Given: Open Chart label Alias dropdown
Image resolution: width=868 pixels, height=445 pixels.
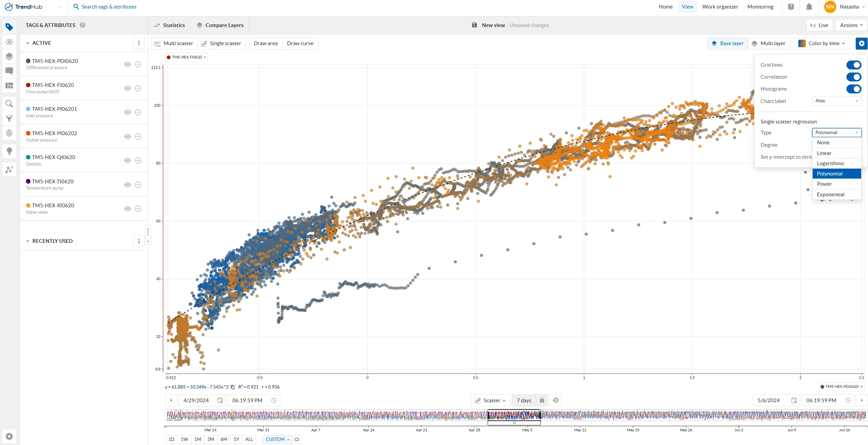Looking at the screenshot, I should [x=836, y=101].
